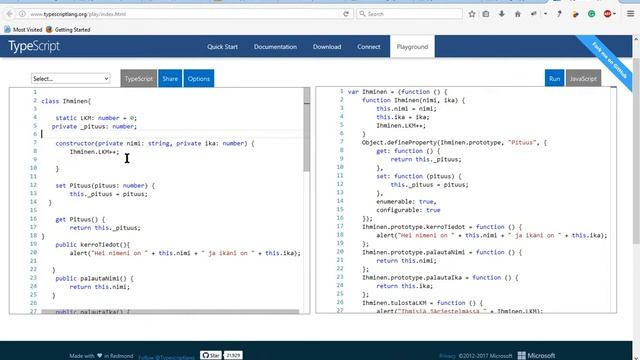Open the bookmarks library clipboard icon
640x360 pixels.
pos(486,14)
